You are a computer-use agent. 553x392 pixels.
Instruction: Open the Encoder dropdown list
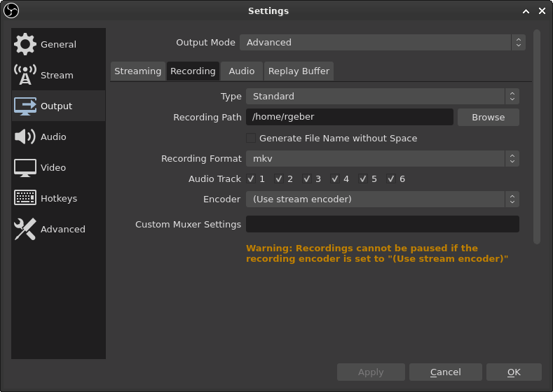(x=382, y=199)
